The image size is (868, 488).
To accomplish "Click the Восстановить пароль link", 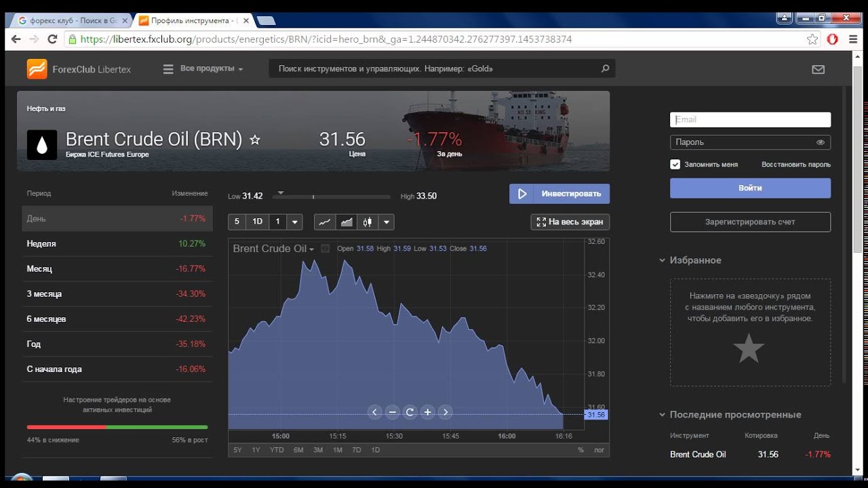I will (x=795, y=165).
